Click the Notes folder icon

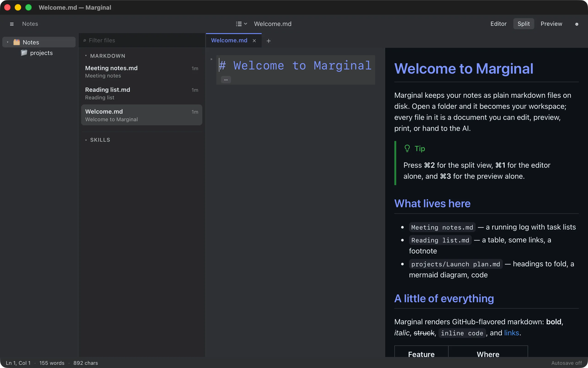[x=17, y=42]
